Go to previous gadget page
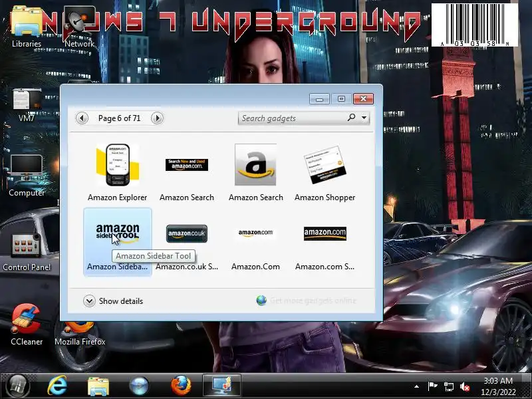Screen dimensions: 532x399 point(82,118)
